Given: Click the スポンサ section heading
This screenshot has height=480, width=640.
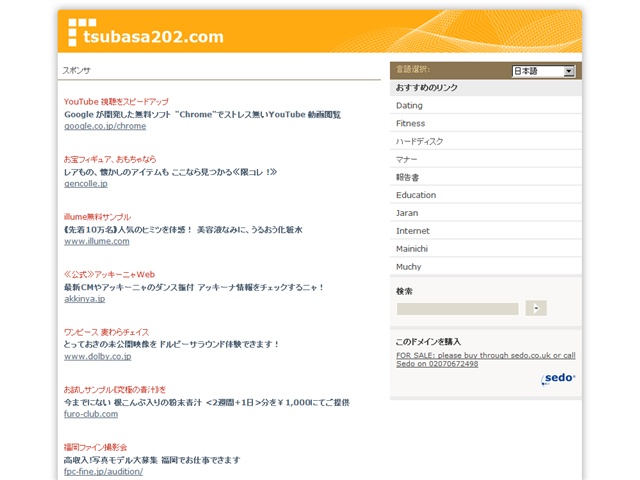Looking at the screenshot, I should coord(76,70).
